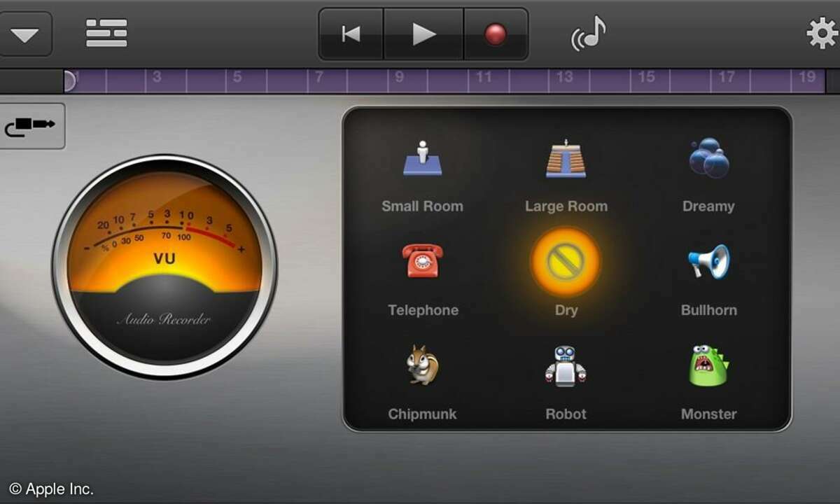This screenshot has width=840, height=504.
Task: Select the Bullhorn megaphone effect
Action: coord(708,262)
